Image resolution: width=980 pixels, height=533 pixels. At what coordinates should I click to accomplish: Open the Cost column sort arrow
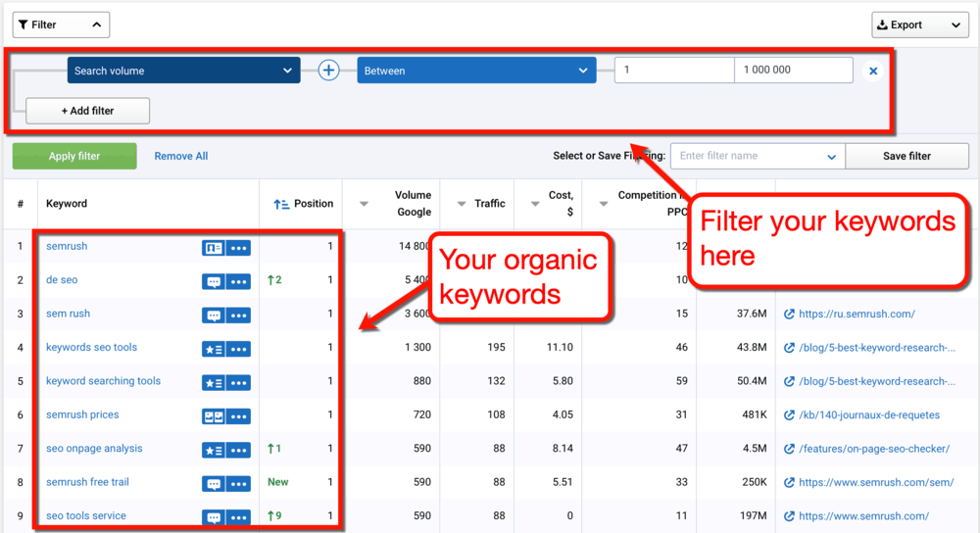[535, 204]
